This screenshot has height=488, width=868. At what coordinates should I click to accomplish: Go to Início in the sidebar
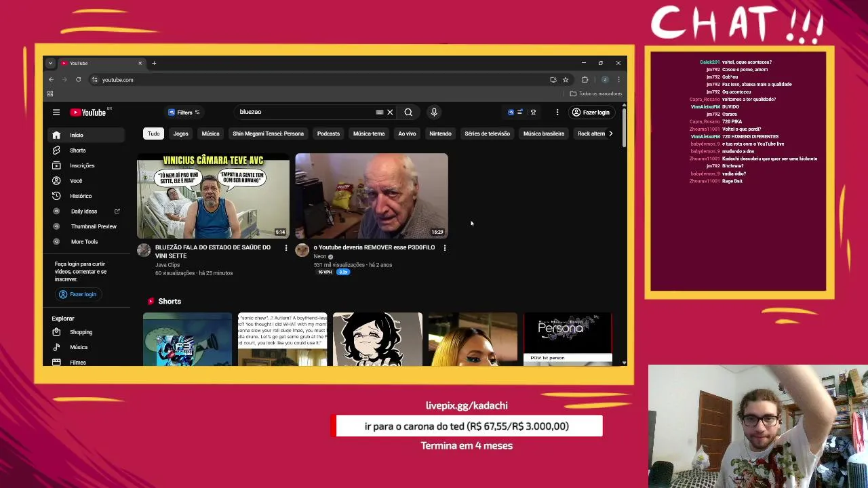86,135
